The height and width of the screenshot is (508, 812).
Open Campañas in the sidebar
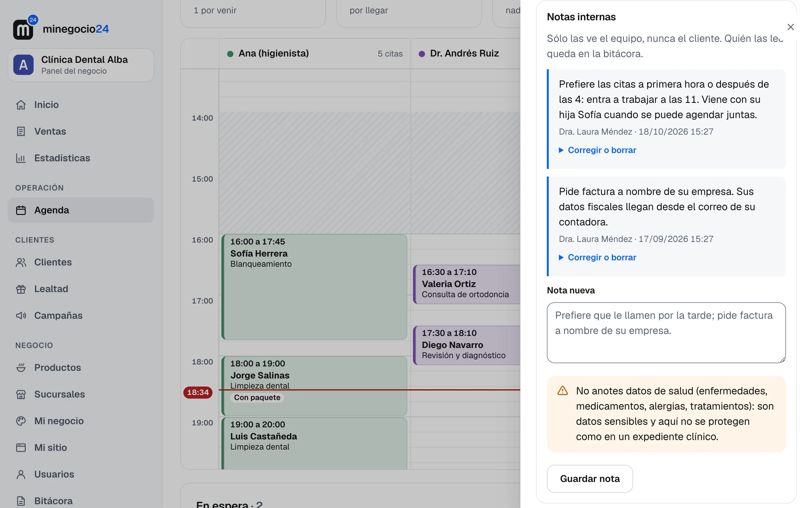(x=81, y=316)
